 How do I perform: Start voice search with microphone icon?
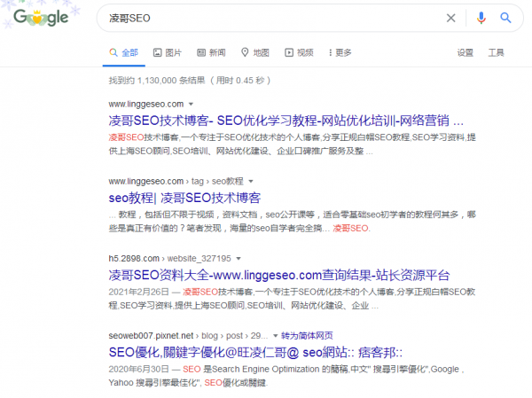coord(481,18)
